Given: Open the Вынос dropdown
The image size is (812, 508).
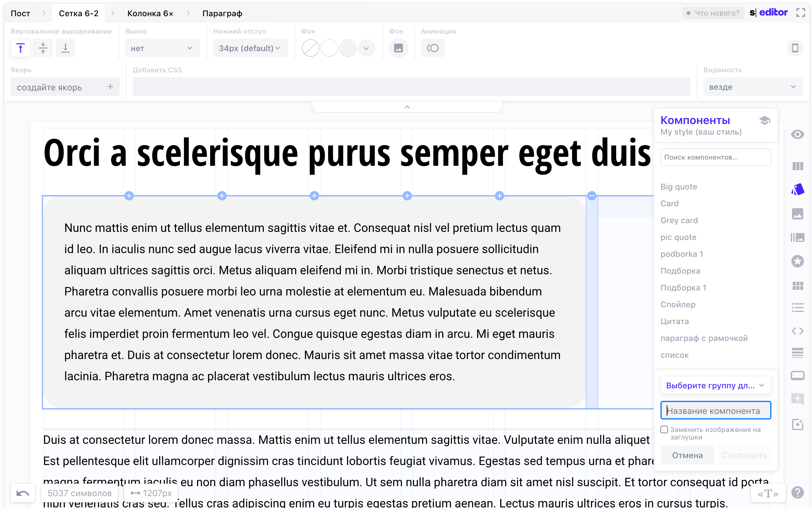Looking at the screenshot, I should click(162, 48).
